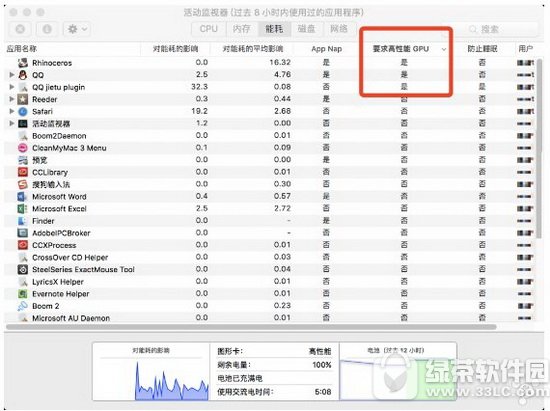Click value 19.2 in Safari row

tap(199, 111)
